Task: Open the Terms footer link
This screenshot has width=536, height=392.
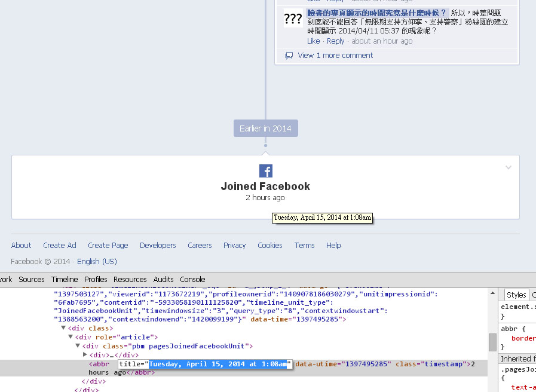Action: (x=304, y=246)
